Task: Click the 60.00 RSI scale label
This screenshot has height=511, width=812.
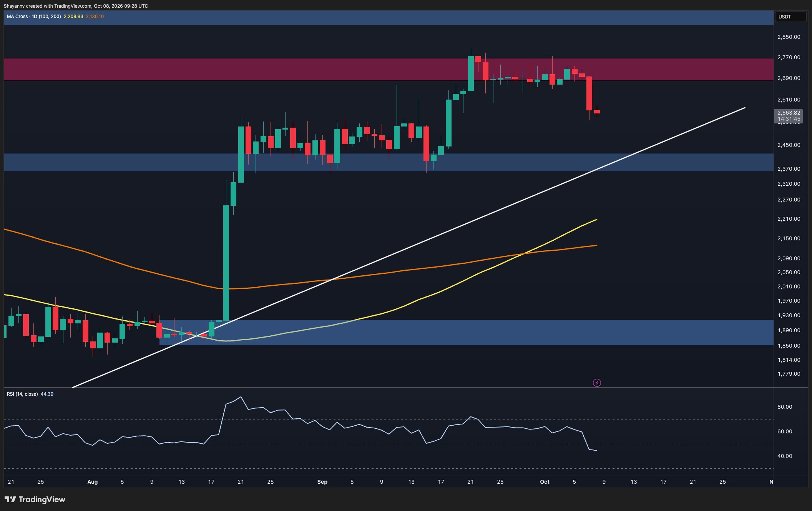Action: 785,431
